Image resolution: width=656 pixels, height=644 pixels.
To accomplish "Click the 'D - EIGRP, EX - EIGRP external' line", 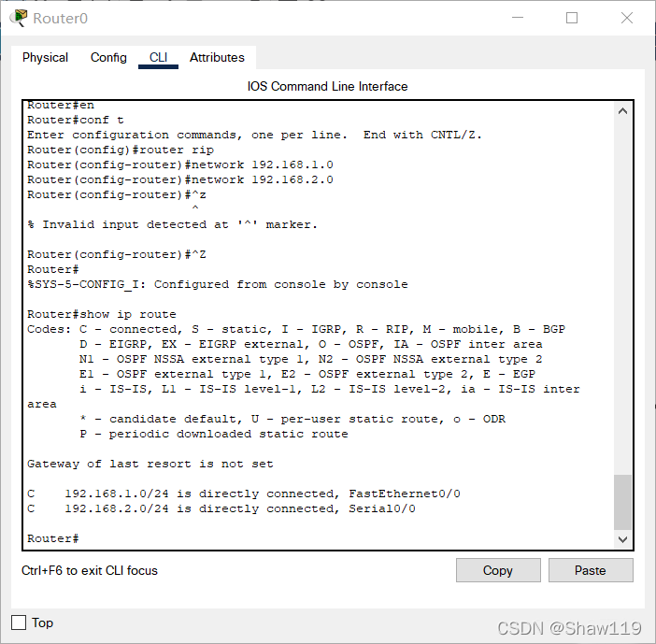I will (311, 344).
